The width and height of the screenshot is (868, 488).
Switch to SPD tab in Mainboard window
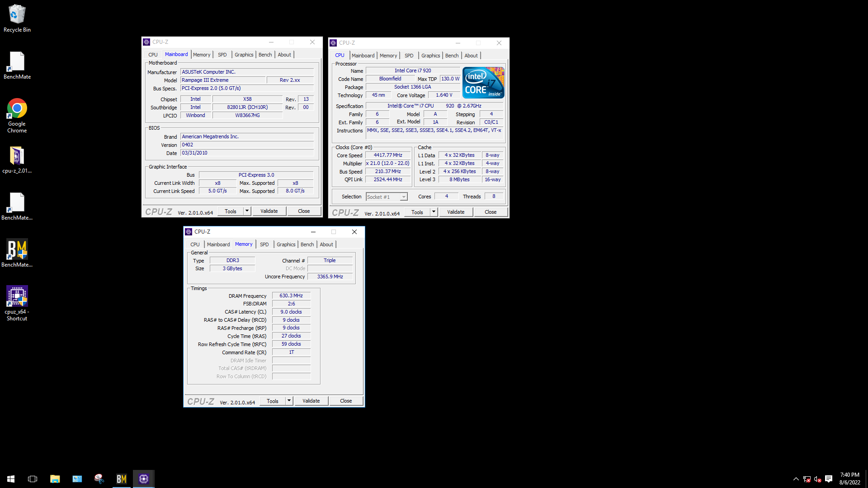point(222,55)
